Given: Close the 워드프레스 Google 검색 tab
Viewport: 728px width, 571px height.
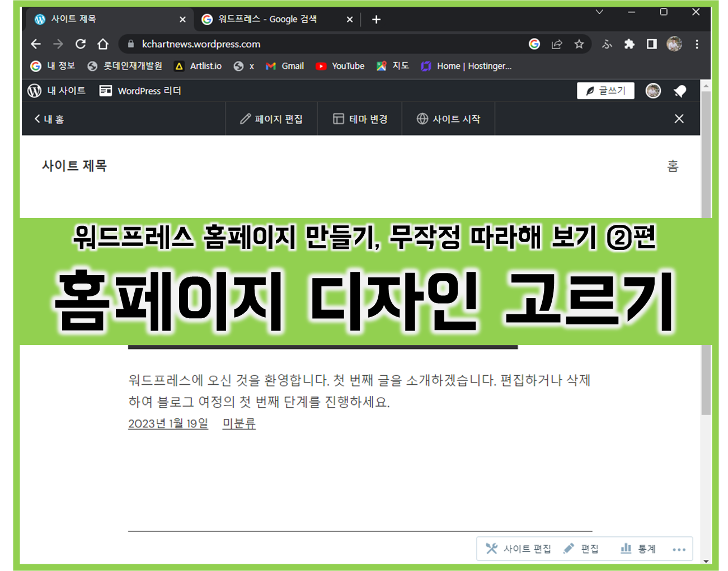Looking at the screenshot, I should click(x=350, y=20).
